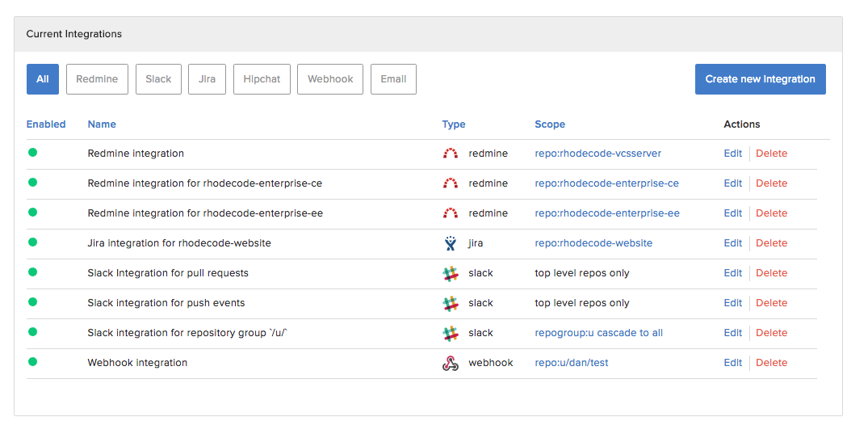Click green enabled dot for Redmine integration
This screenshot has height=438, width=868.
pos(33,153)
